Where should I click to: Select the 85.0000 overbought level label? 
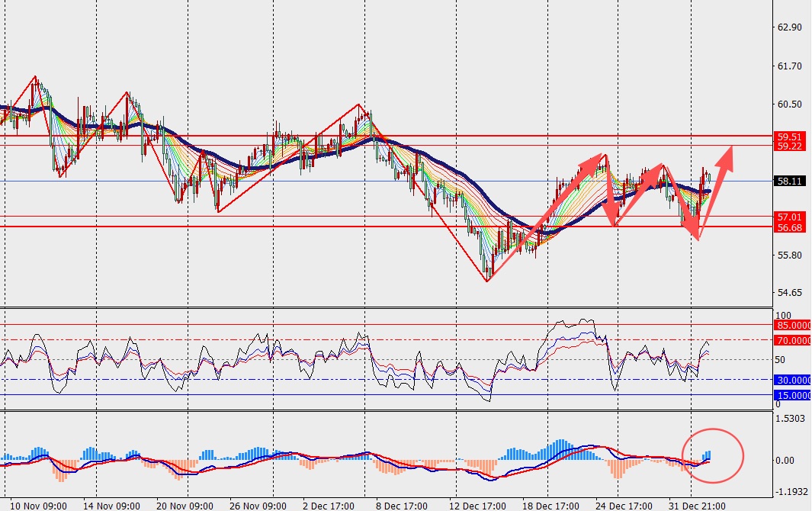tap(793, 325)
